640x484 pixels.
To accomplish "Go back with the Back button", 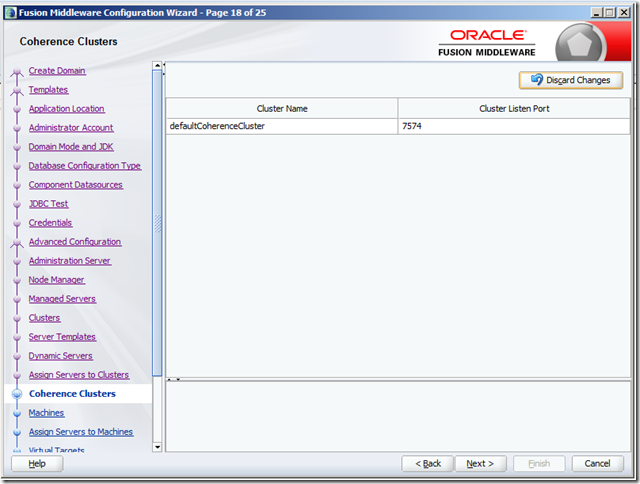I will (x=427, y=464).
